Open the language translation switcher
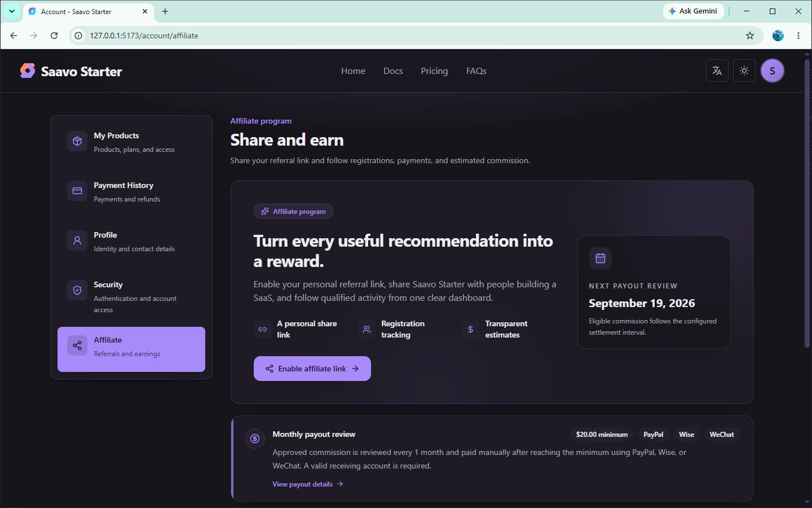Image resolution: width=812 pixels, height=508 pixels. pos(717,71)
